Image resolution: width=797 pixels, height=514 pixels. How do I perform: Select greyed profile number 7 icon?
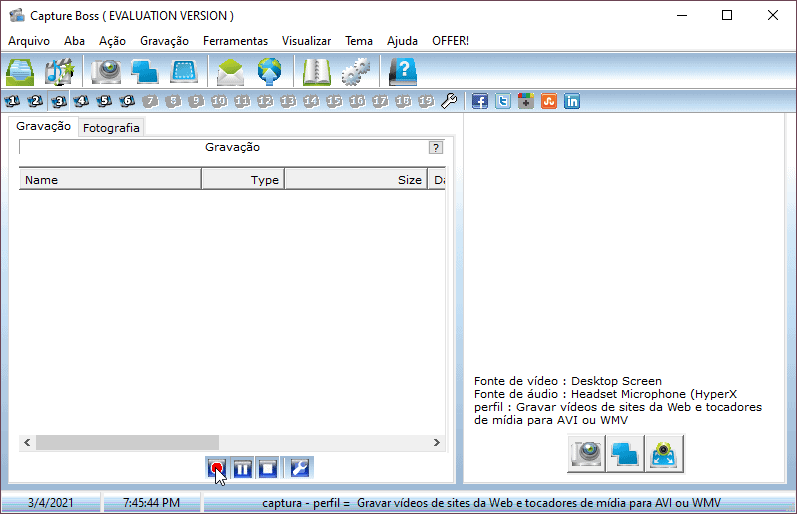(150, 101)
